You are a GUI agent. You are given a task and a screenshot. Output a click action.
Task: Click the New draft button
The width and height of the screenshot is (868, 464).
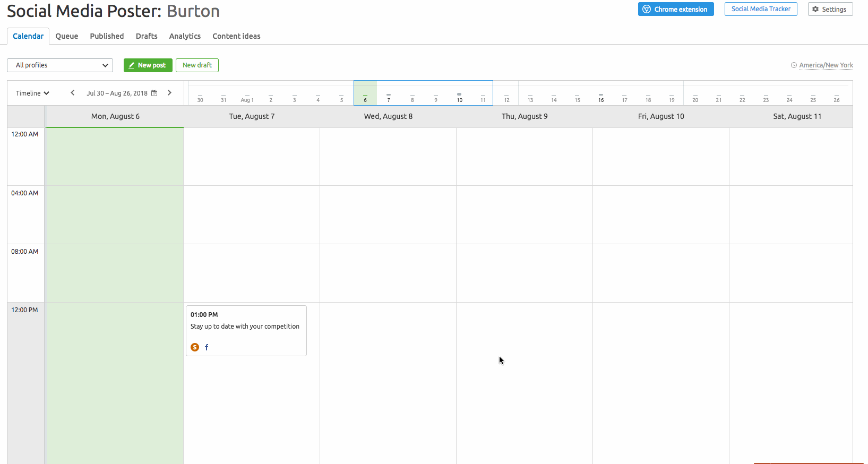(x=197, y=65)
